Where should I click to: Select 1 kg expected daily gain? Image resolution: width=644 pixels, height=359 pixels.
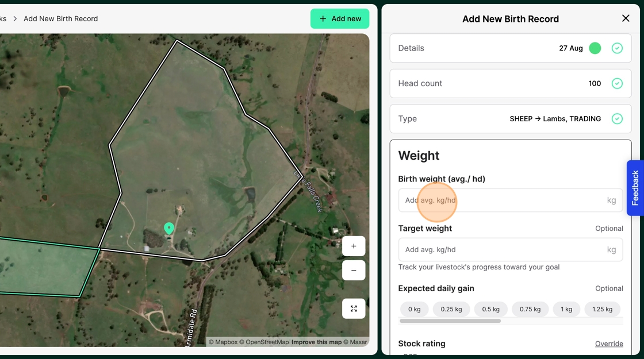(x=566, y=309)
